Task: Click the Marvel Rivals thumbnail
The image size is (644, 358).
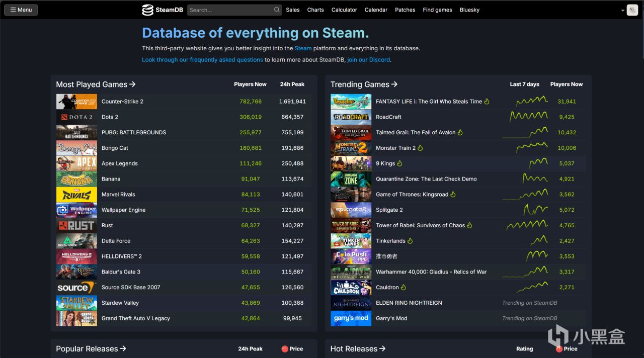Action: (76, 195)
